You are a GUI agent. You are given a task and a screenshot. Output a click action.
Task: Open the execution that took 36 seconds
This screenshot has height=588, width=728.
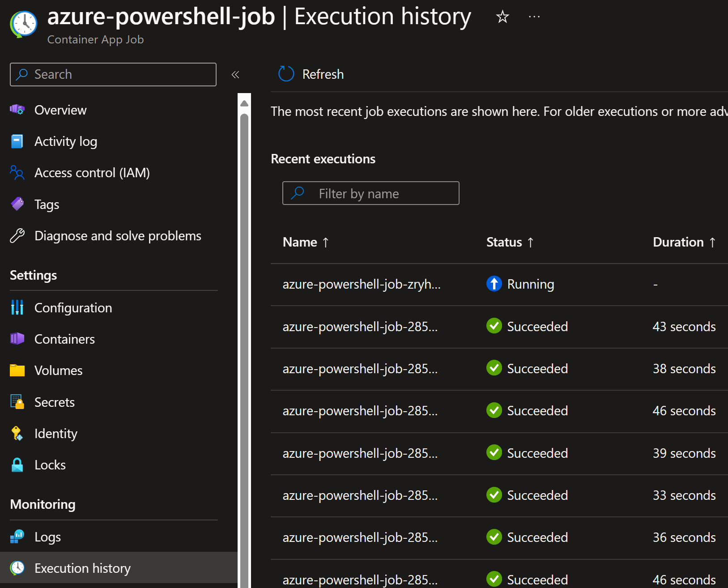pyautogui.click(x=360, y=537)
